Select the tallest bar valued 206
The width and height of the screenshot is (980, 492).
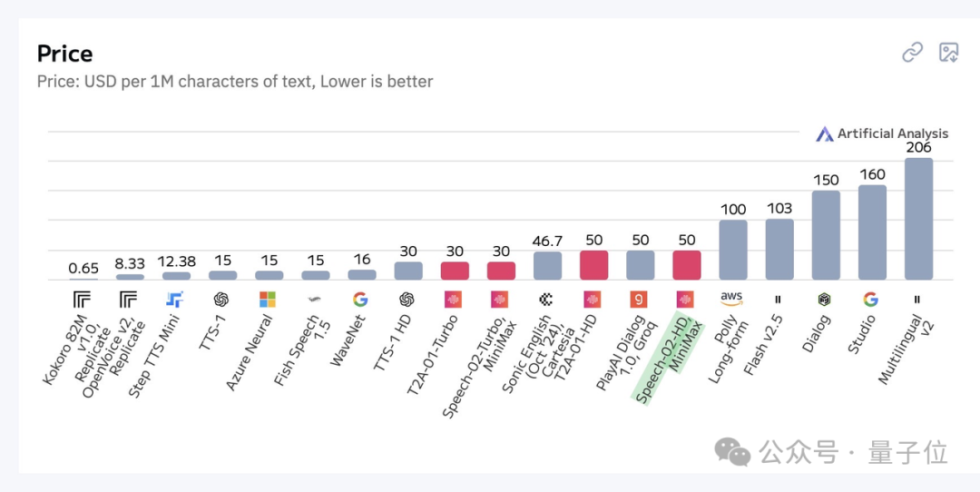pyautogui.click(x=918, y=219)
